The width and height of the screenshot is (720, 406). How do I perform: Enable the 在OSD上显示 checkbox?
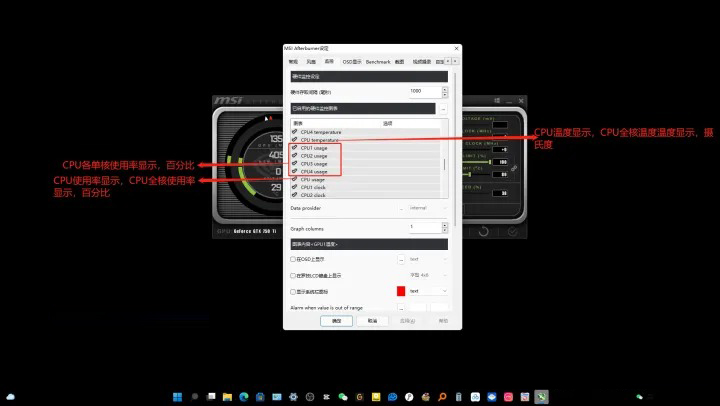[x=293, y=259]
